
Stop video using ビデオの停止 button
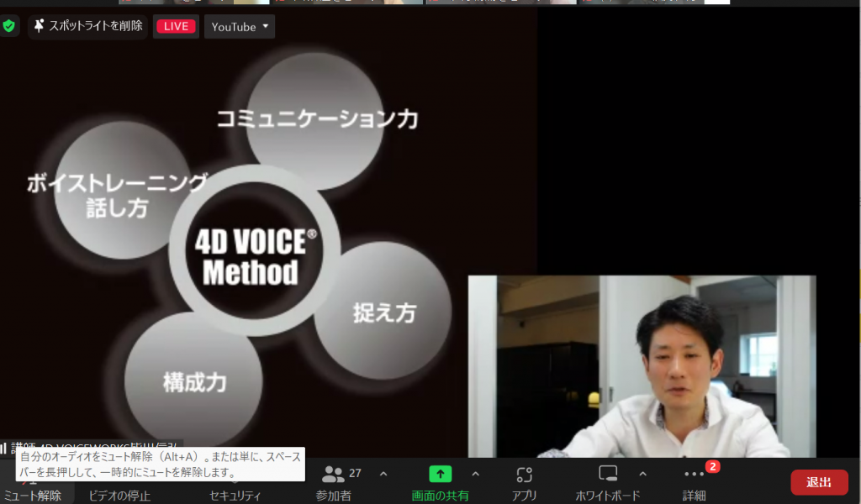point(119,495)
